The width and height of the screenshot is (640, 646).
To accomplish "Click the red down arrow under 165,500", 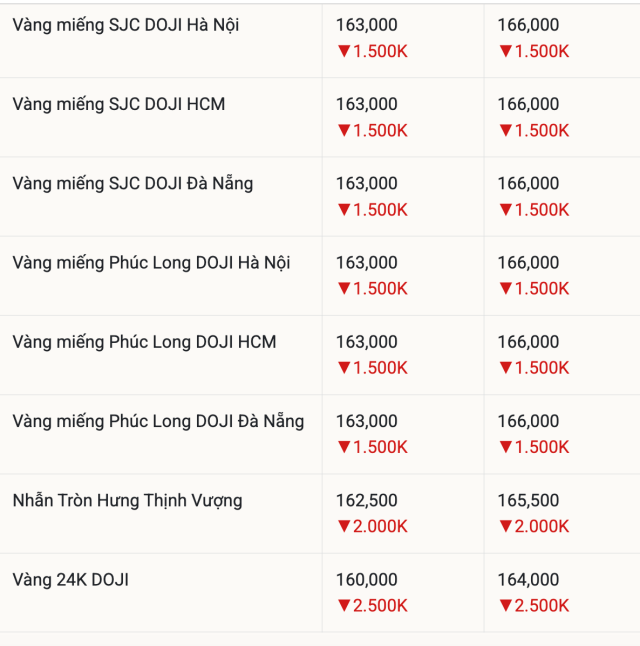I will (x=506, y=527).
